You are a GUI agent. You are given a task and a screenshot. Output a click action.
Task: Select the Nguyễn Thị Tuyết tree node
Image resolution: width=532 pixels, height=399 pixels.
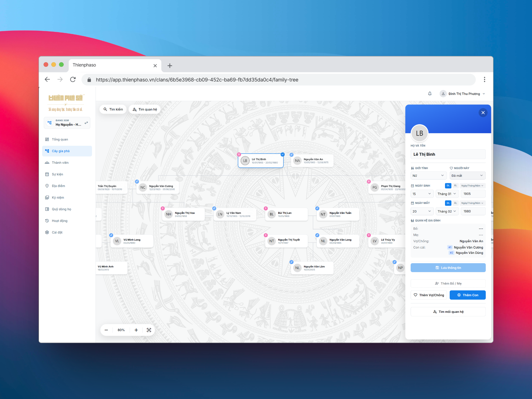click(287, 241)
